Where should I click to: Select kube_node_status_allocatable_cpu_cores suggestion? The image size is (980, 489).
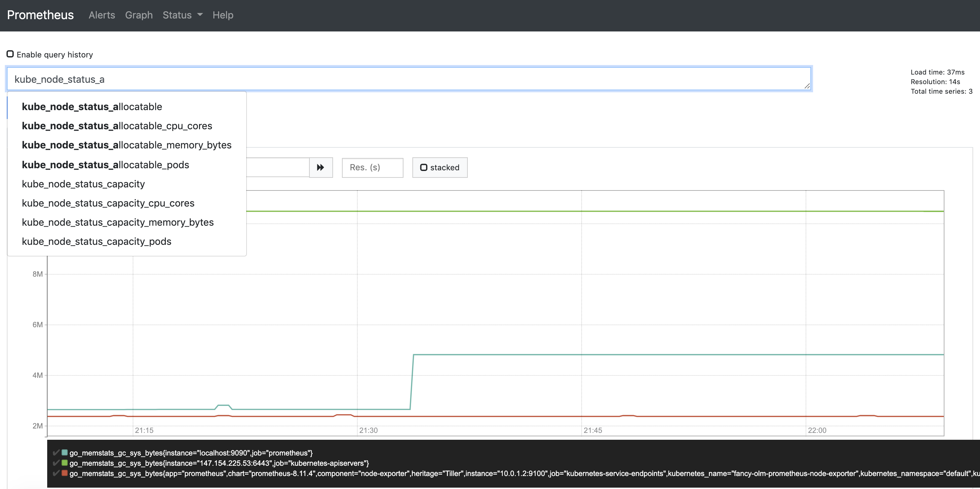pos(117,126)
